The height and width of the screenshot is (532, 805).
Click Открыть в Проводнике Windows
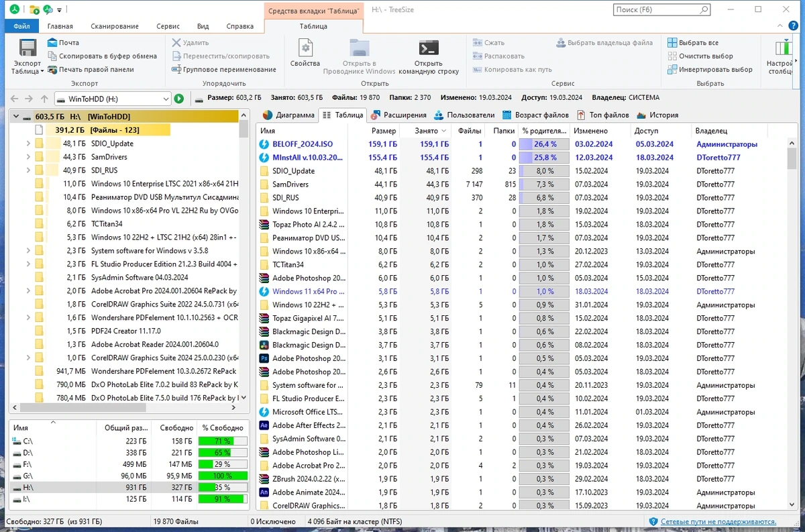[x=360, y=56]
